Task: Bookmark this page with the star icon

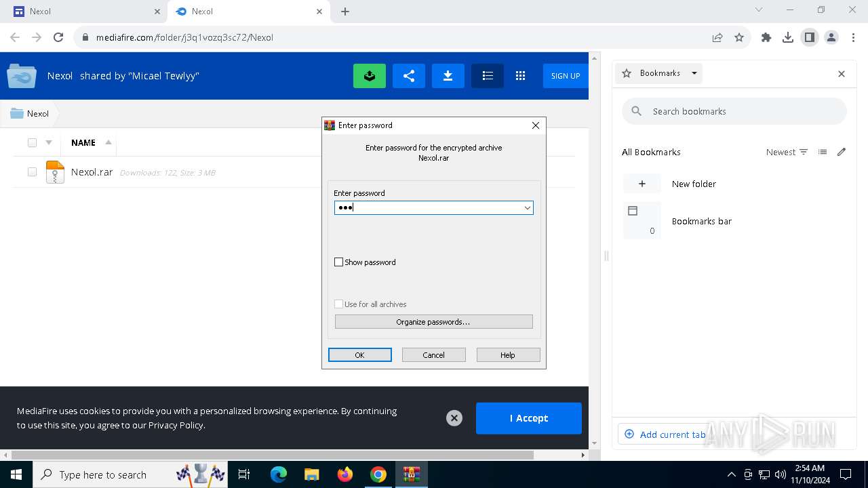Action: coord(739,37)
